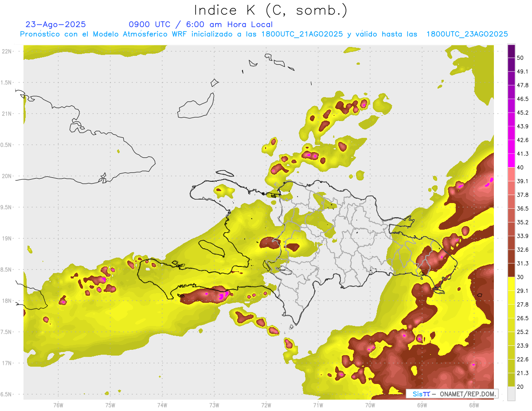Click the colorbar value '33.9'
The height and width of the screenshot is (411, 532).
point(523,236)
